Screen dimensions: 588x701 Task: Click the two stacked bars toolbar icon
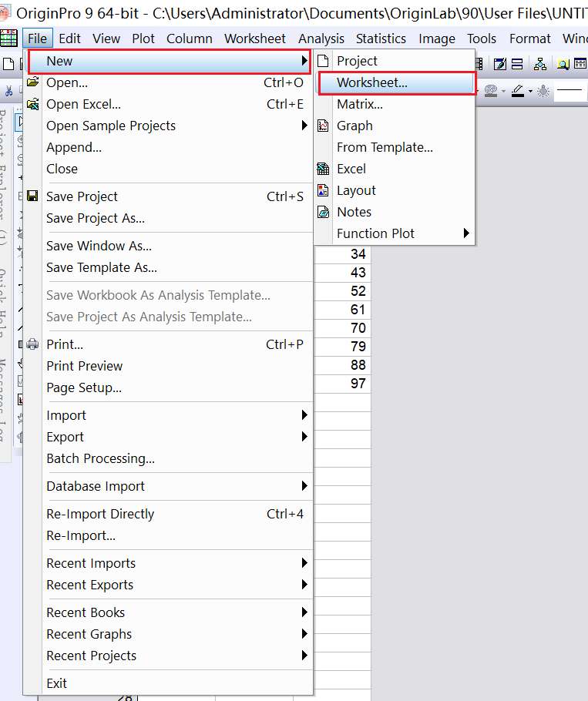pyautogui.click(x=517, y=65)
